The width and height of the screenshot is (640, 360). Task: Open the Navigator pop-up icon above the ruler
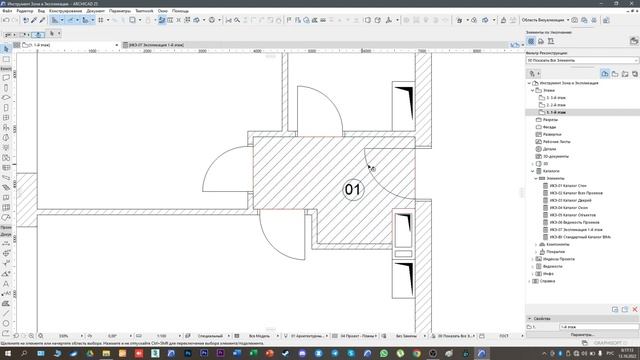point(516,45)
